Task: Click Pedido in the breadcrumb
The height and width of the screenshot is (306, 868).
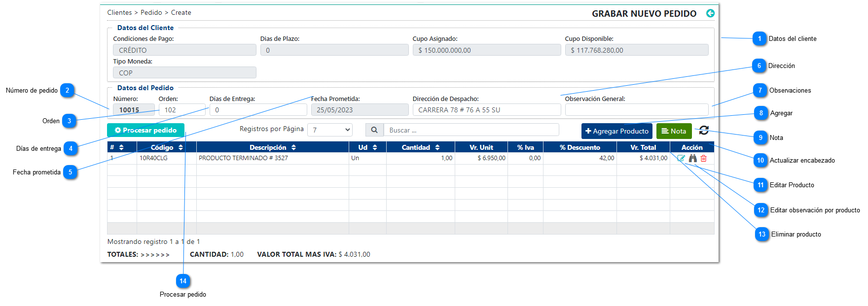Action: (151, 13)
